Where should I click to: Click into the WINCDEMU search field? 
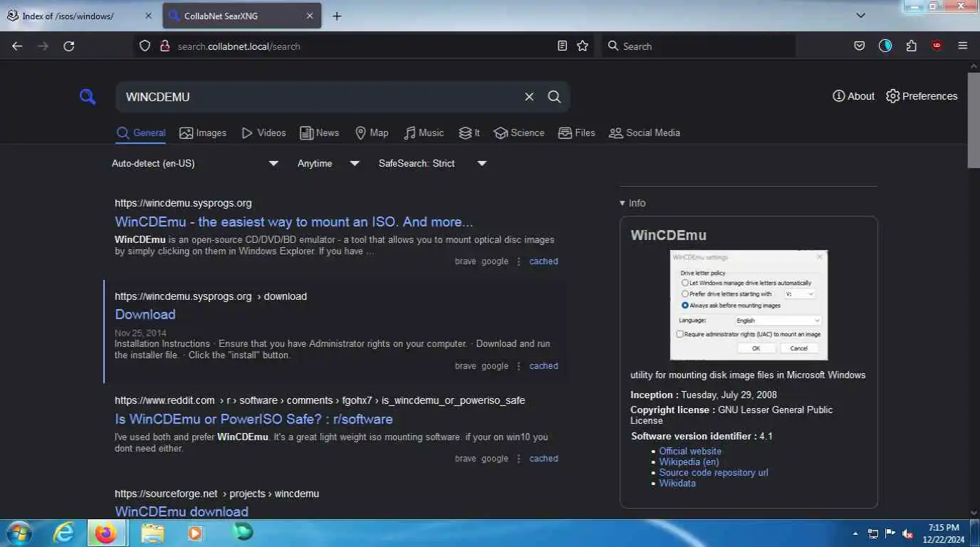320,97
